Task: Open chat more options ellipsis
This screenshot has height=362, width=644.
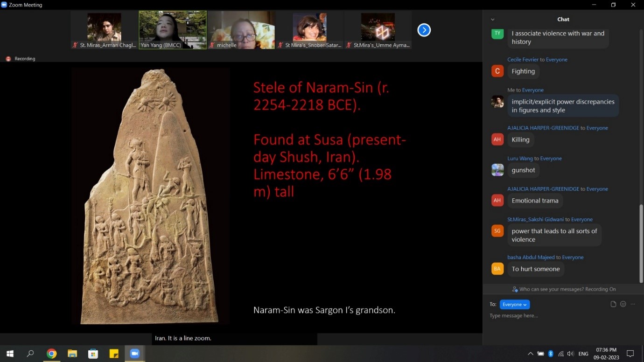Action: (633, 304)
